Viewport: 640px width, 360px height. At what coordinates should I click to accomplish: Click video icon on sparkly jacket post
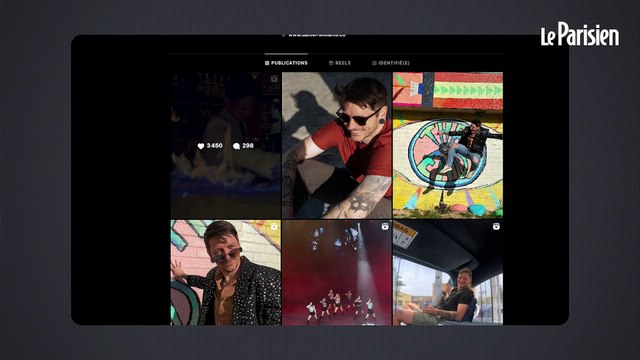click(x=274, y=227)
